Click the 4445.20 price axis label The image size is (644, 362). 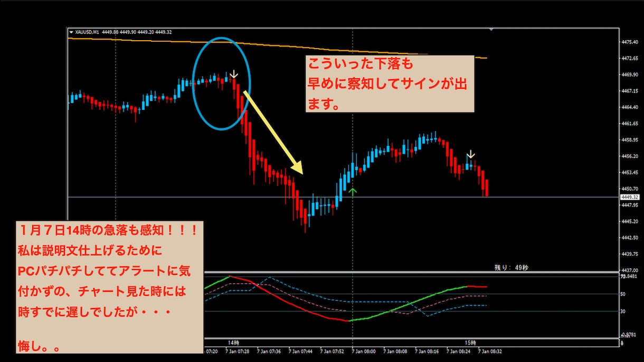tap(630, 221)
